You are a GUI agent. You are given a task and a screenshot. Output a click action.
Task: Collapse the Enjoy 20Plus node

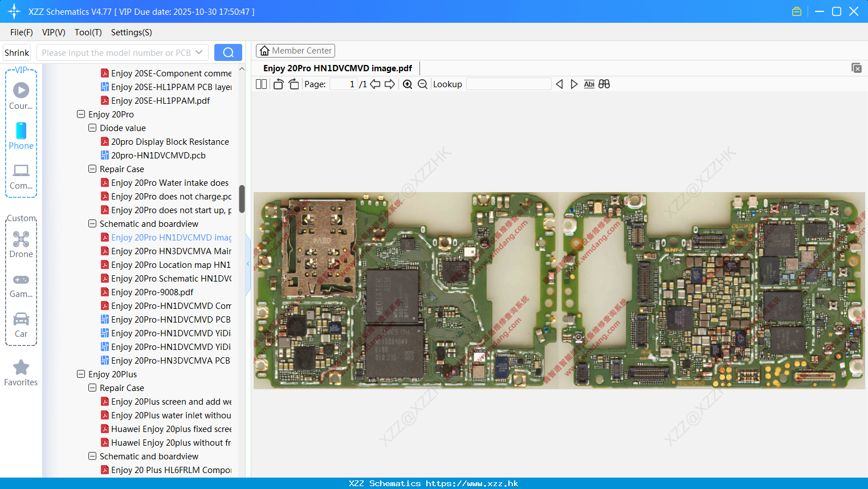(x=81, y=374)
